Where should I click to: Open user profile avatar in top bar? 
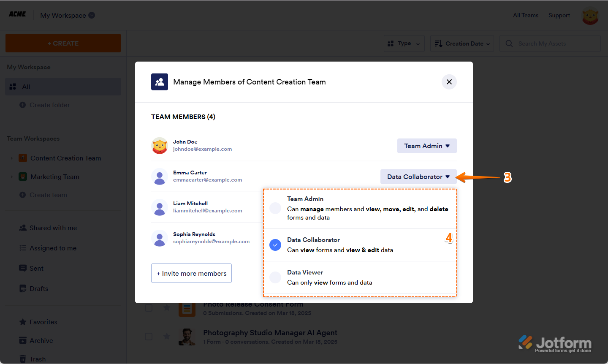[x=590, y=16]
